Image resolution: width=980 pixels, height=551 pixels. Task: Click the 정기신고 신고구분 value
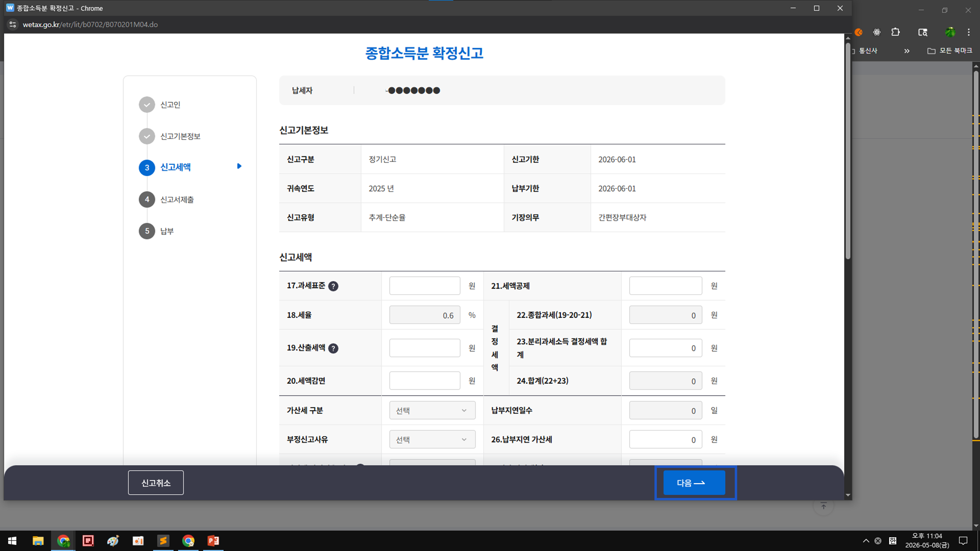point(382,160)
